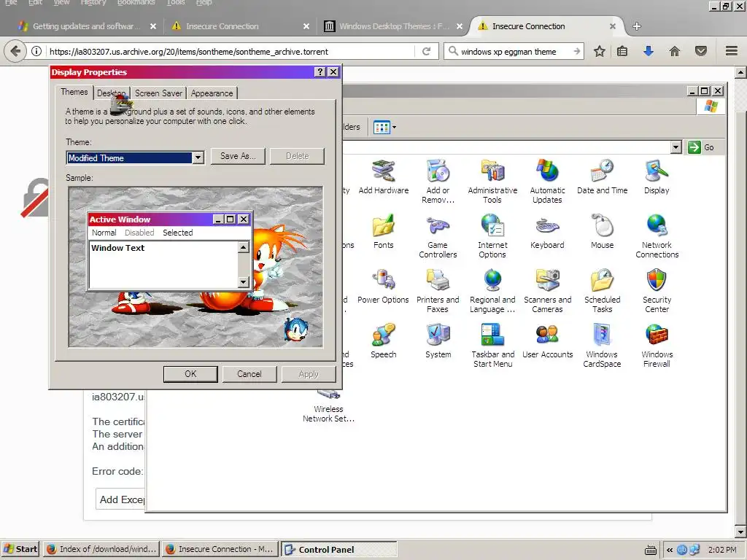747x560 pixels.
Task: Click the theme sample preview image
Action: [196, 267]
